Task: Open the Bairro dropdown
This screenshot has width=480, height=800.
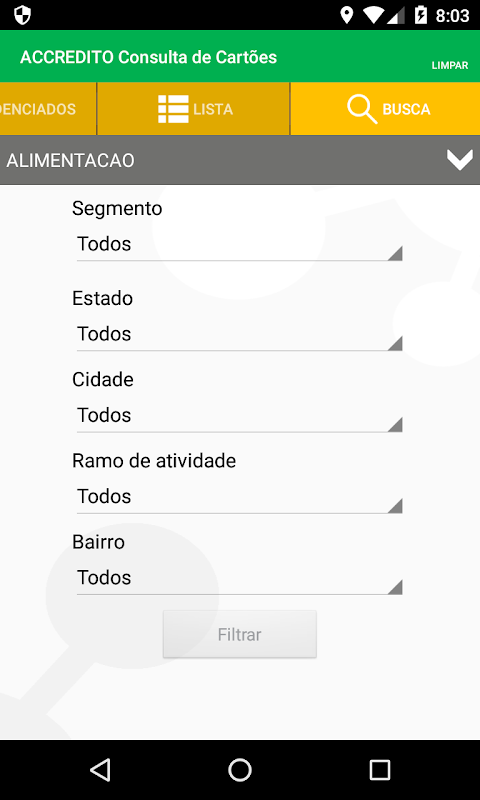Action: [x=239, y=578]
